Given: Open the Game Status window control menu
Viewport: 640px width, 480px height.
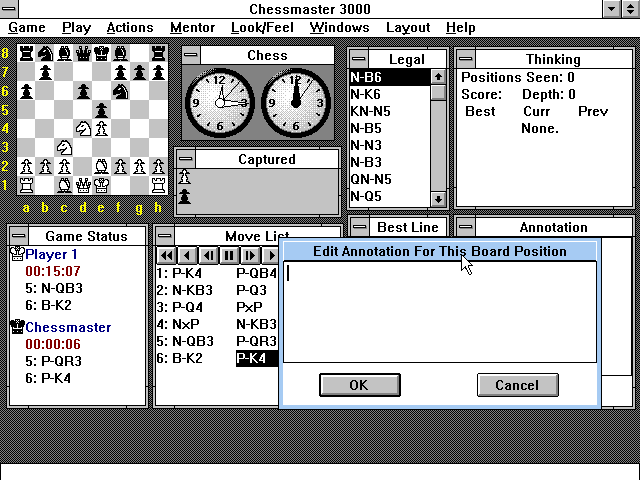Looking at the screenshot, I should [19, 236].
